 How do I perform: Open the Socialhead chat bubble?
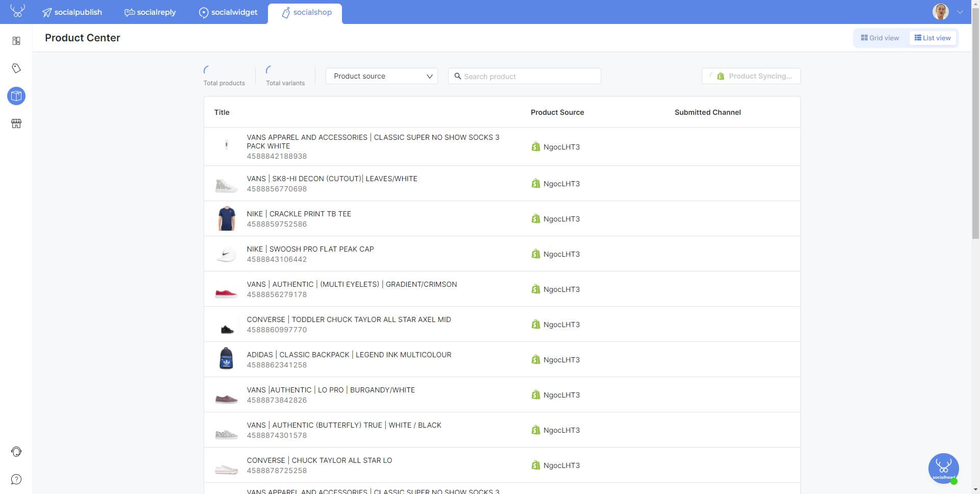coord(943,468)
